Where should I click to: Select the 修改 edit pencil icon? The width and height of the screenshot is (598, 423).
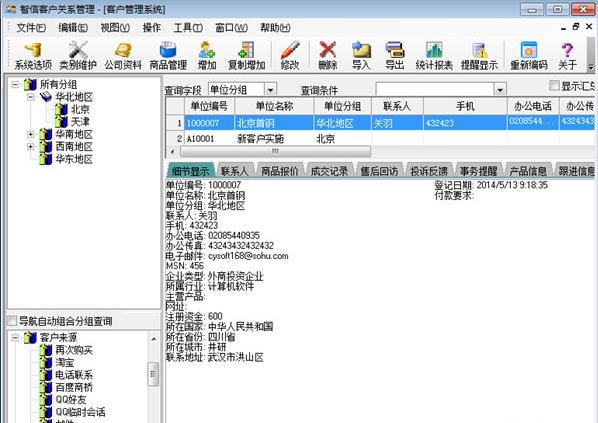click(x=290, y=56)
